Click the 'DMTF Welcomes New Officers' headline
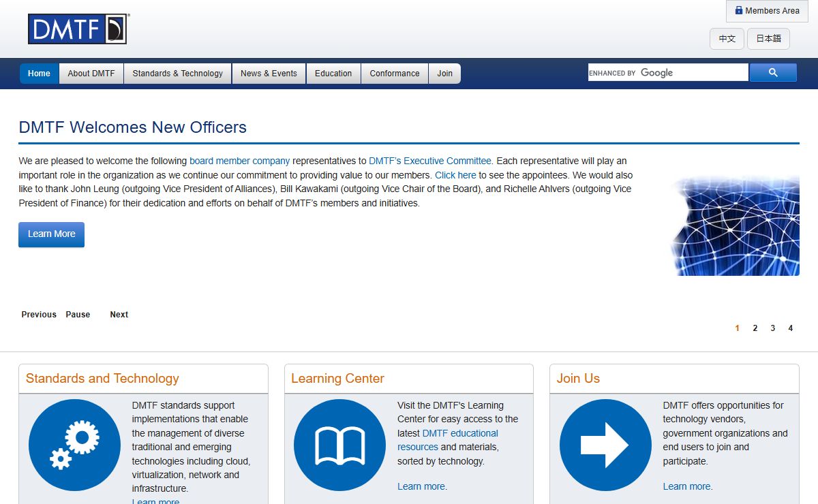The width and height of the screenshot is (818, 504). [133, 127]
